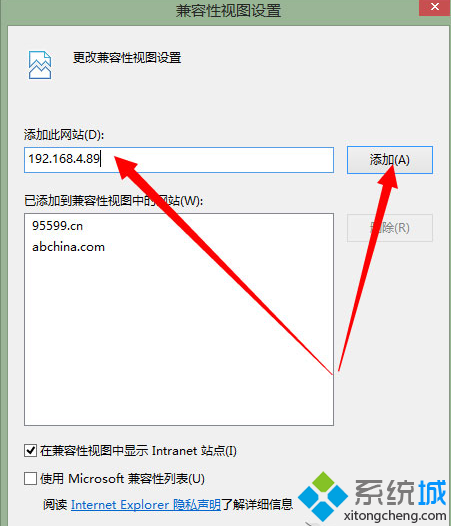Click the 添加此网站(D): label
451x526 pixels.
tap(64, 135)
